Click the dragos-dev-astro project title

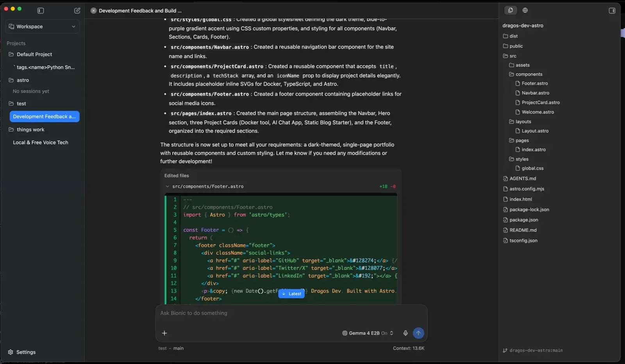[x=523, y=25]
